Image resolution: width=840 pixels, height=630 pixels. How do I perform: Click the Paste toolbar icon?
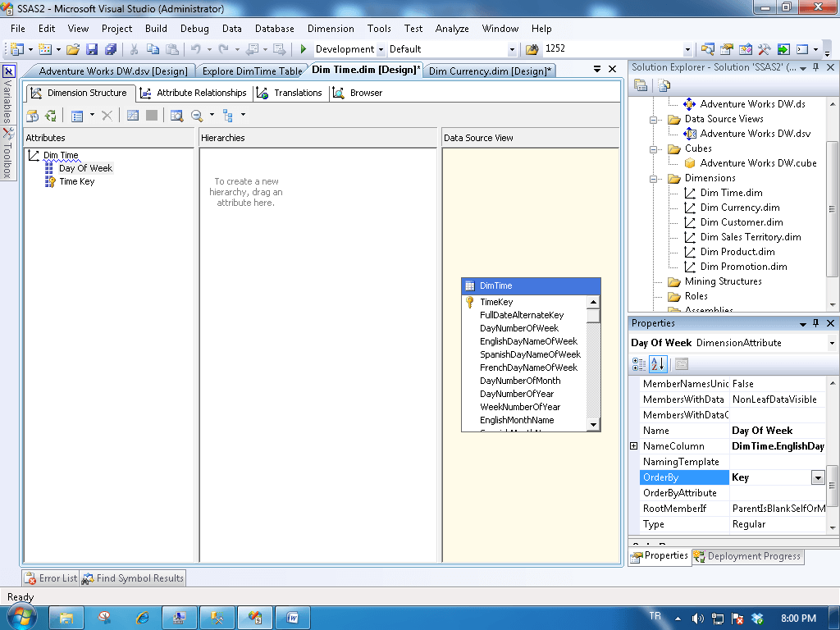click(172, 49)
